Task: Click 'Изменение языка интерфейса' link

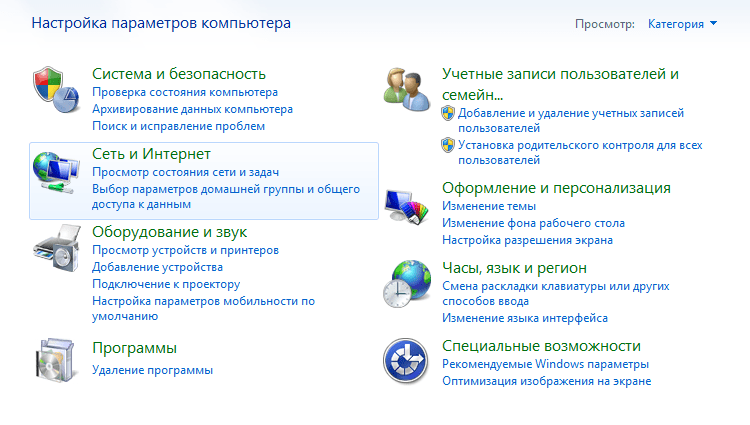Action: 525,318
